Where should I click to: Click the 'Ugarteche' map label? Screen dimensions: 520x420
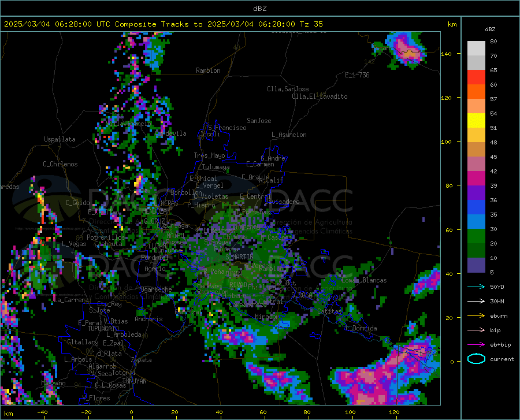tap(156, 289)
